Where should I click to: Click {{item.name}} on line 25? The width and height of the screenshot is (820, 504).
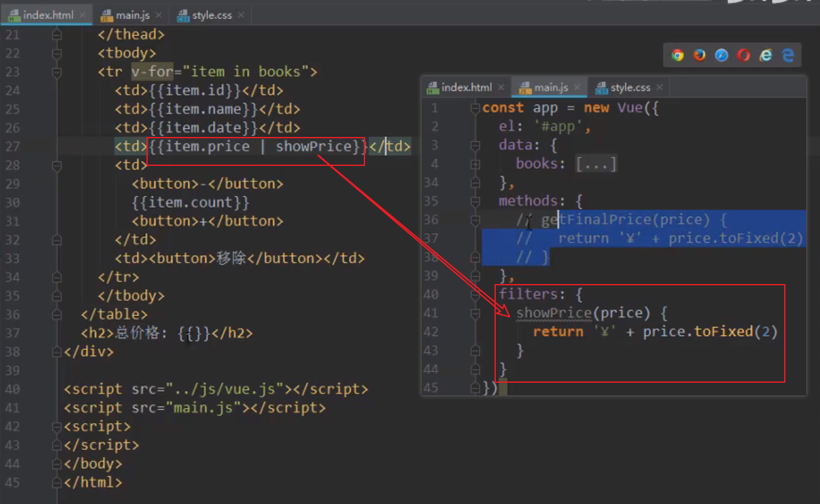tap(204, 109)
